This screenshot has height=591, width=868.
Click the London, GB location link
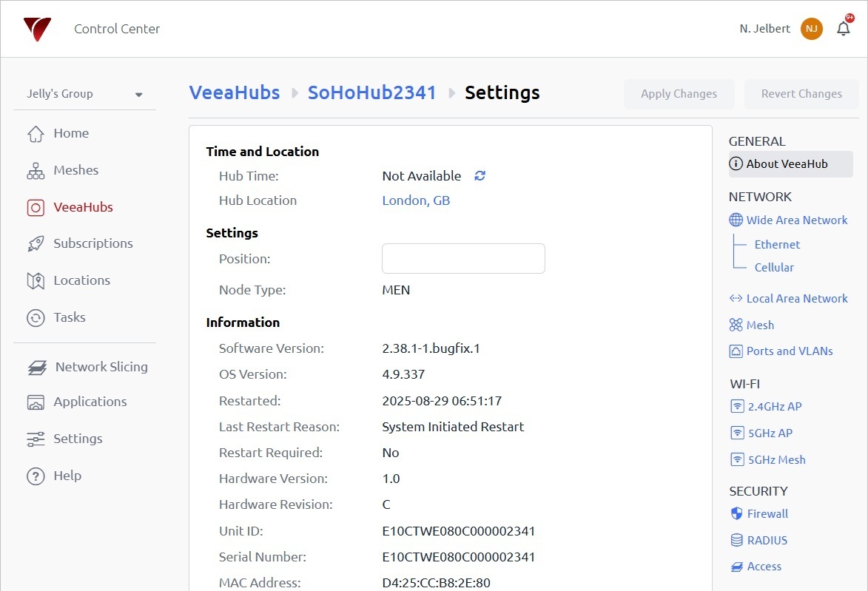[416, 201]
